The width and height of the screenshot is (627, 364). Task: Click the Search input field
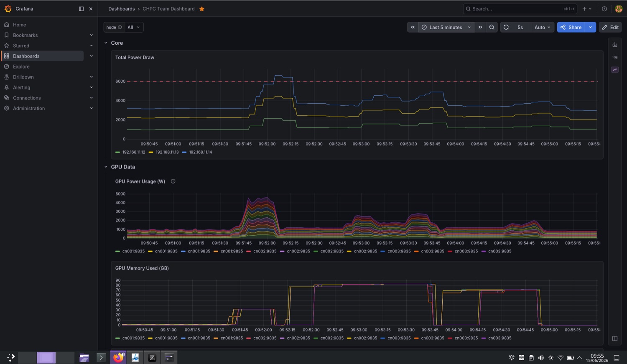tap(520, 9)
